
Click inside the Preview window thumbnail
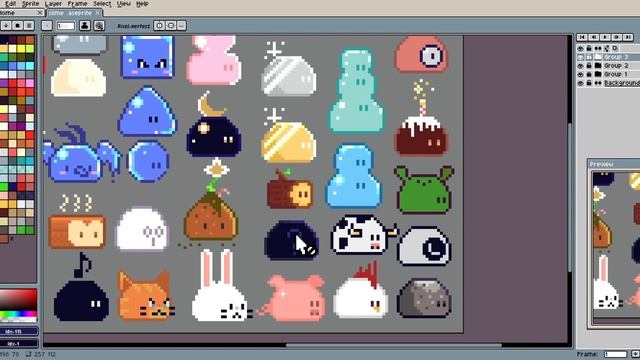click(616, 247)
